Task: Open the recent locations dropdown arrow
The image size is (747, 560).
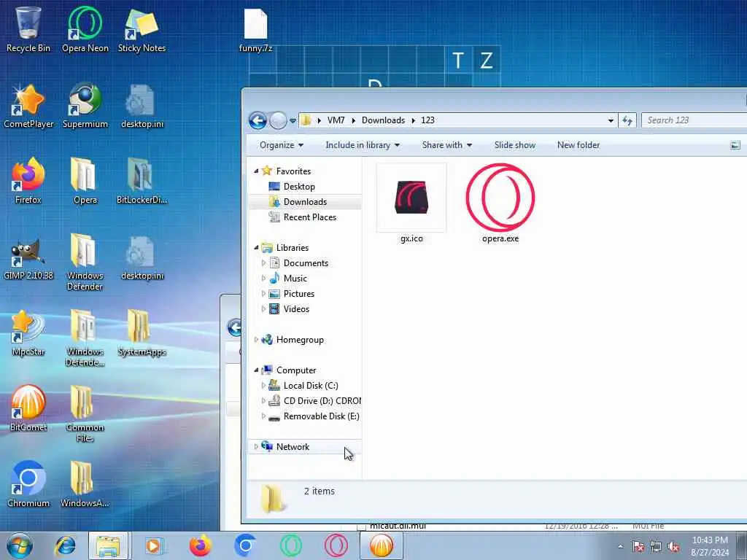Action: click(x=293, y=120)
